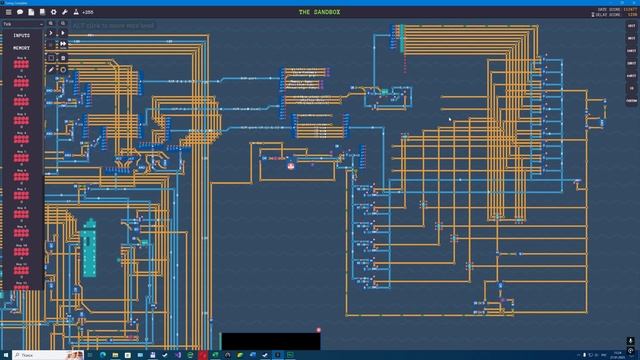Fast-forward the simulation
640x360 pixels.
63,43
